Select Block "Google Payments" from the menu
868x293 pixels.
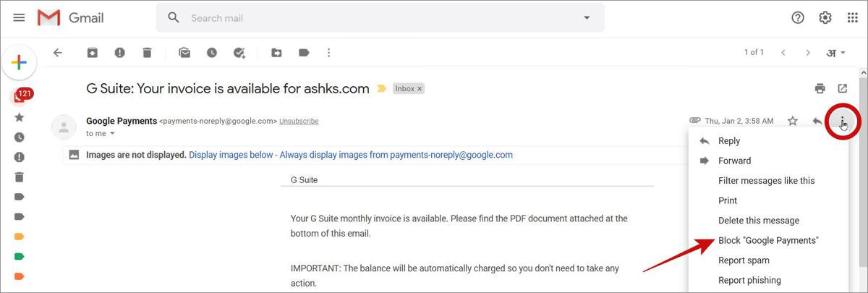click(x=768, y=240)
